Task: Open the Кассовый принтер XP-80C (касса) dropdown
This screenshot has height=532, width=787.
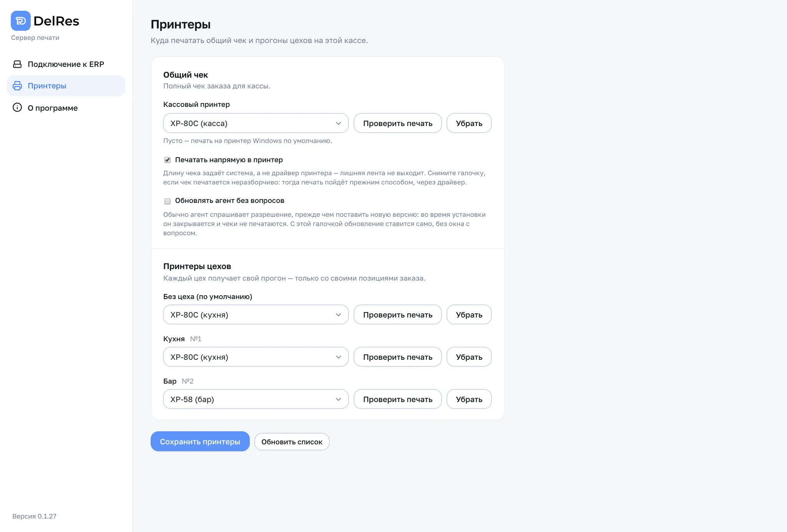Action: pyautogui.click(x=256, y=123)
